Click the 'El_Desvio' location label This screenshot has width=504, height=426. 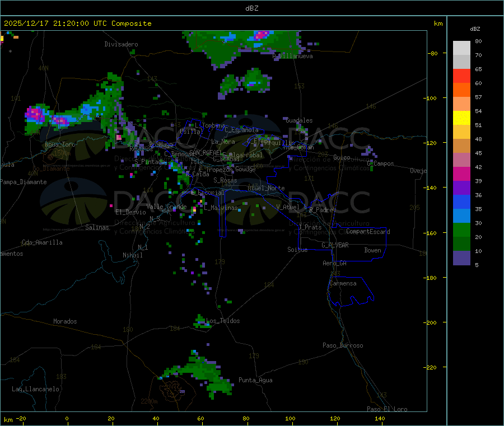[x=130, y=212]
